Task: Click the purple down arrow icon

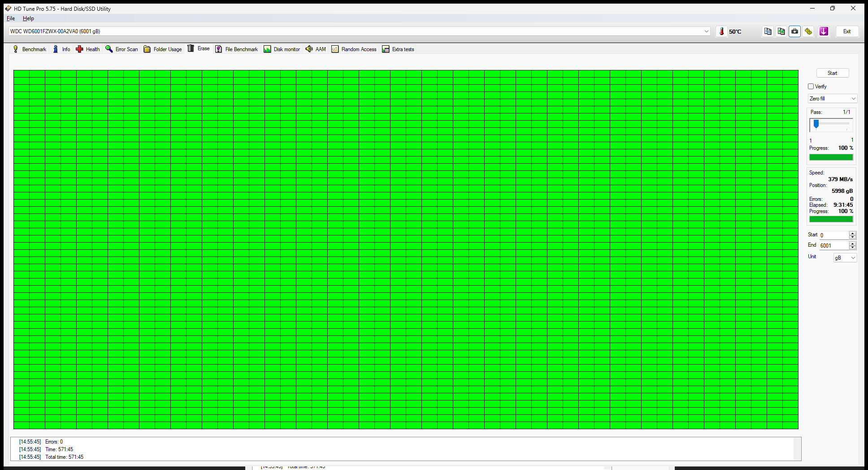Action: (824, 31)
